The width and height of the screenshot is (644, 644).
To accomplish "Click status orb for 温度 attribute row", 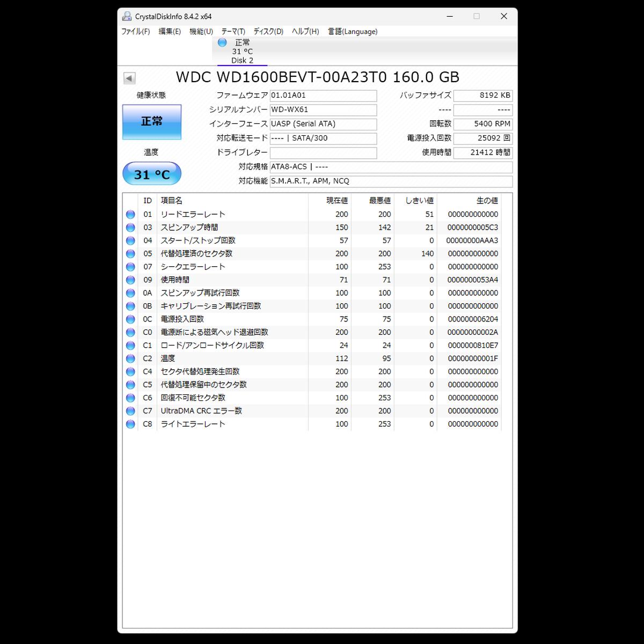I will 130,358.
